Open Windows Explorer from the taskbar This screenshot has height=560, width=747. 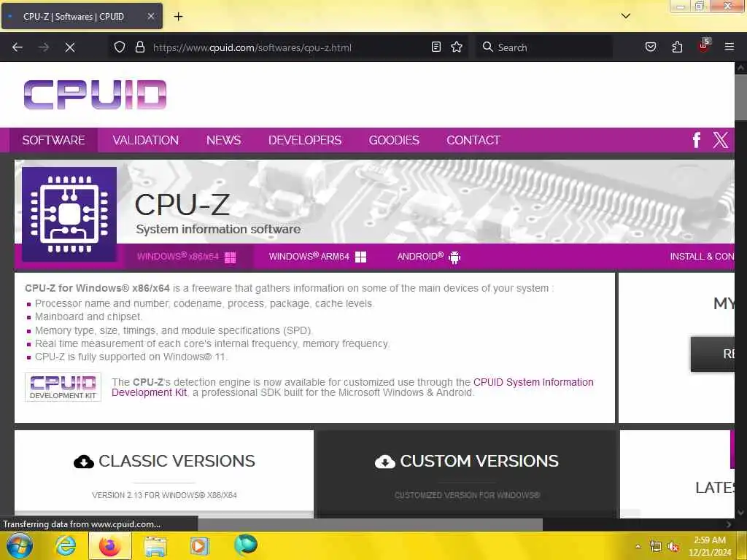(x=155, y=546)
